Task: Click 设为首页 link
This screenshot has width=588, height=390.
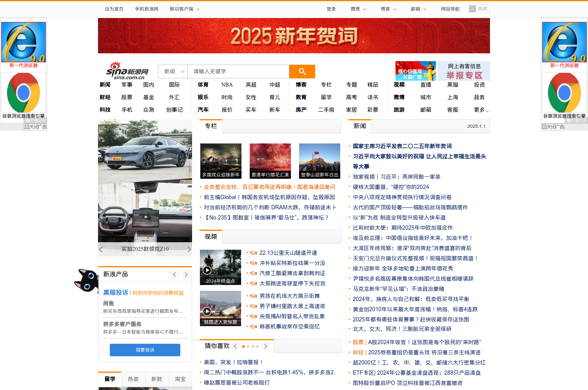Action: [114, 9]
